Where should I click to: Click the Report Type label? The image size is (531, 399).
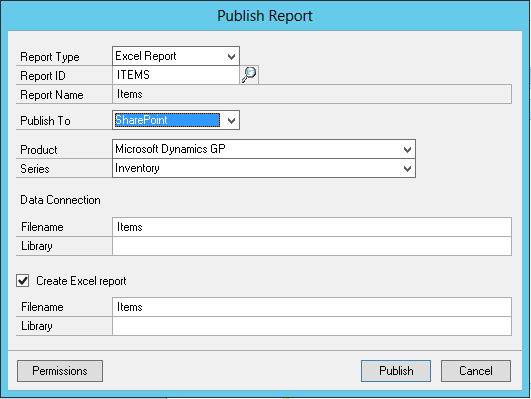[x=50, y=57]
